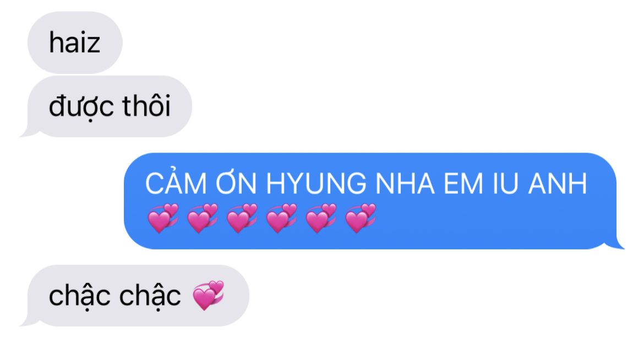Screen dimensions: 644x343
Task: Click the first heart emoji in blue message
Action: (x=163, y=217)
